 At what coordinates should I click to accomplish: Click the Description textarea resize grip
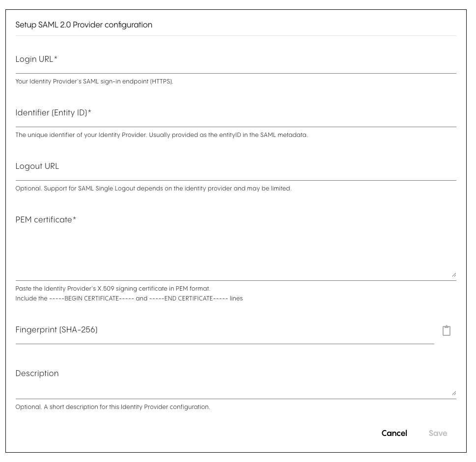point(454,393)
